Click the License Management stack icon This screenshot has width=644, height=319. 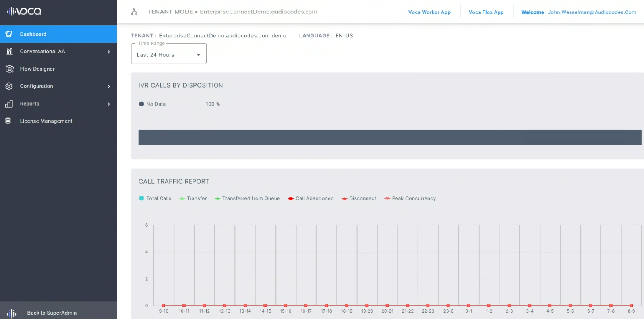click(x=8, y=121)
